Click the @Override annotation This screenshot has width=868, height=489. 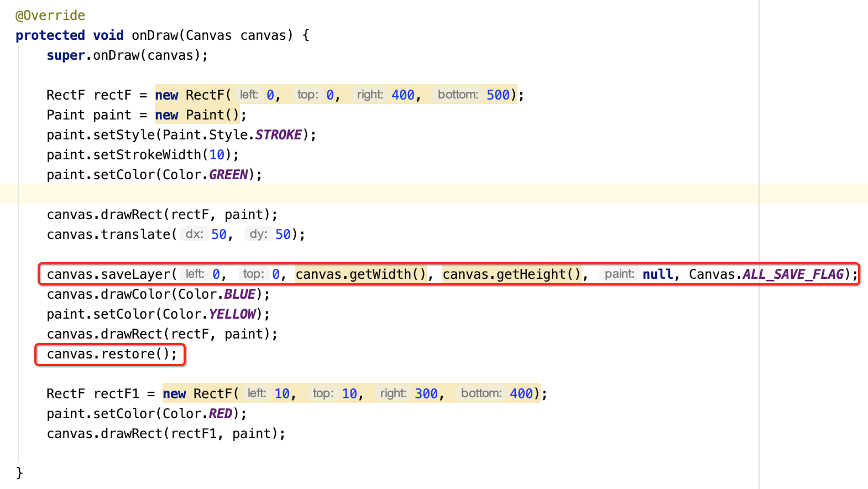[x=50, y=15]
